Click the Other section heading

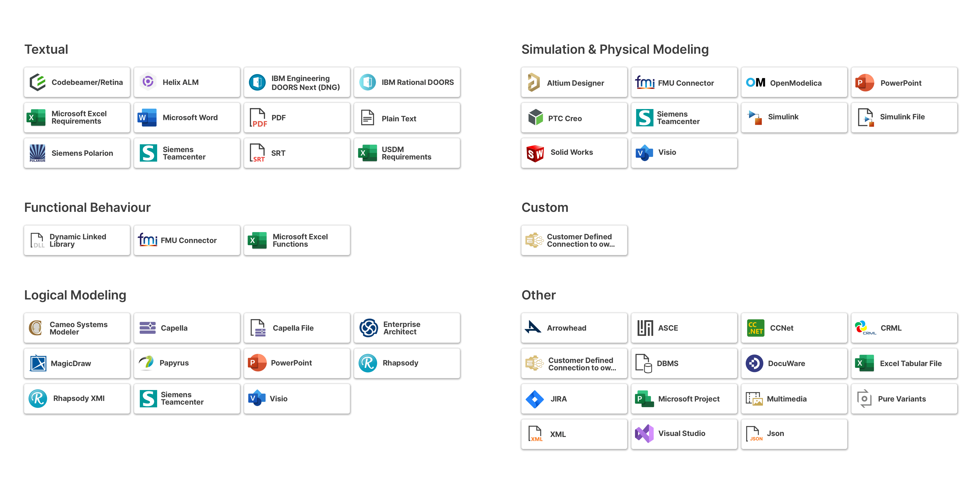click(x=538, y=295)
